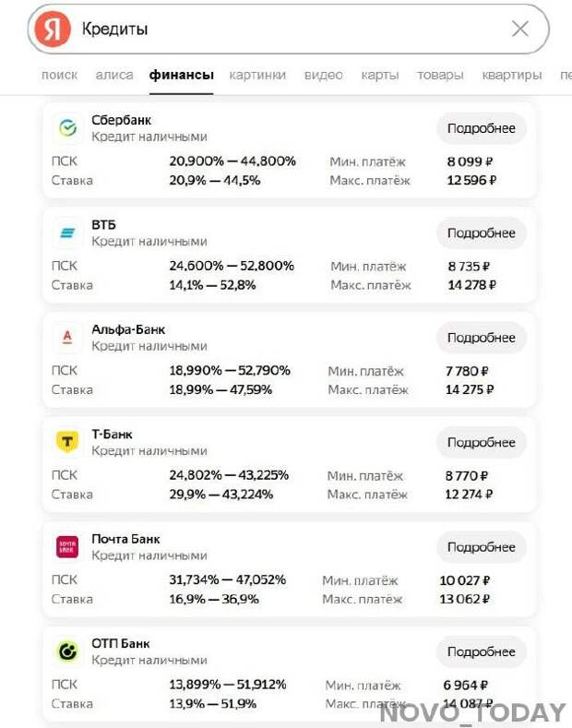
Task: Open the Т-Банк title link
Action: click(x=112, y=434)
